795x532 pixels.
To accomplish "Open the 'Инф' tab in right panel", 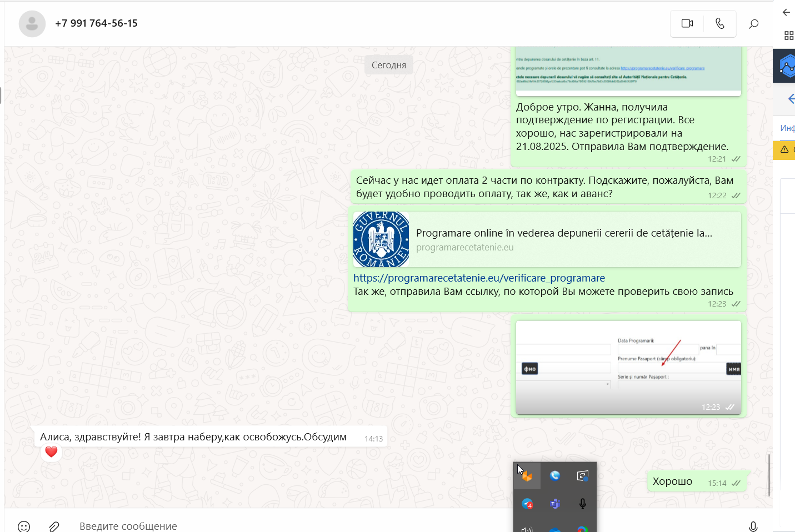I will coord(787,128).
